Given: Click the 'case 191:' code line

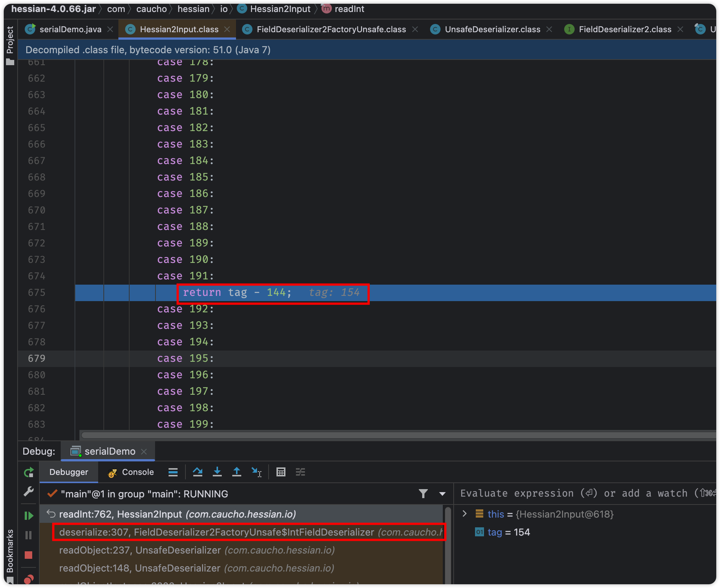Looking at the screenshot, I should pos(185,276).
